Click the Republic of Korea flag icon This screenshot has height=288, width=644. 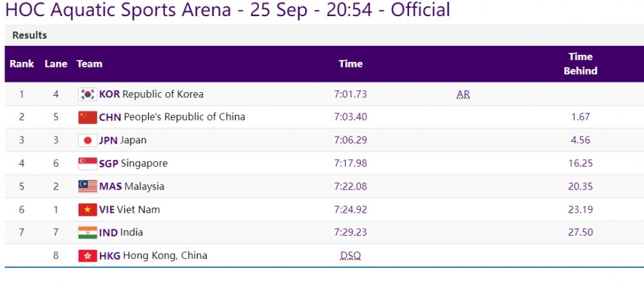click(88, 95)
